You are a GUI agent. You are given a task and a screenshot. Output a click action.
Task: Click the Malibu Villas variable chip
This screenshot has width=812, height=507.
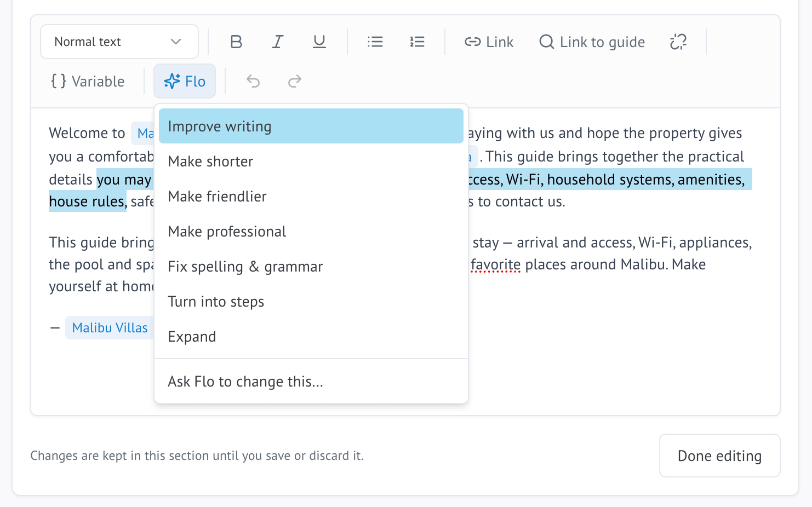tap(110, 327)
